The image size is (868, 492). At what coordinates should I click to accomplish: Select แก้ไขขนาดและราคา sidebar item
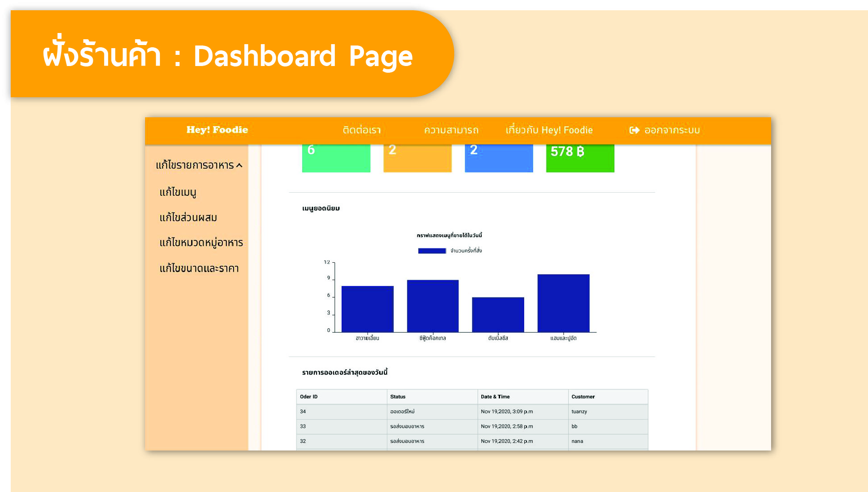tap(199, 269)
